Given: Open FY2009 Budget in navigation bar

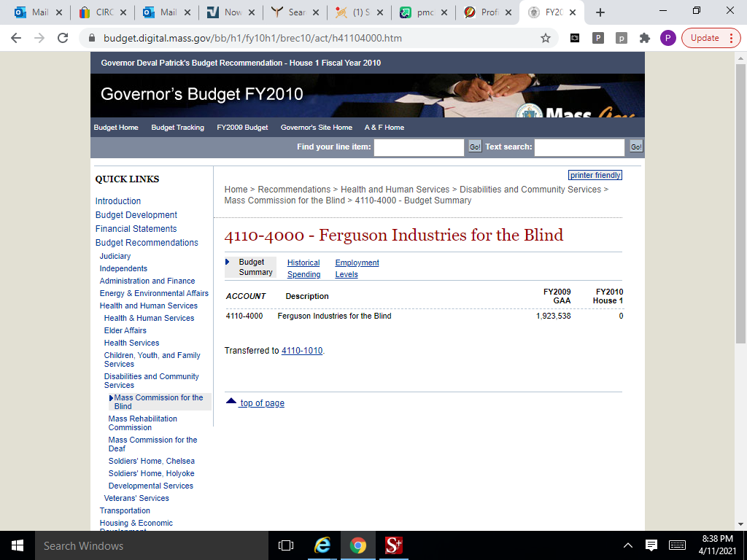Looking at the screenshot, I should [x=242, y=127].
